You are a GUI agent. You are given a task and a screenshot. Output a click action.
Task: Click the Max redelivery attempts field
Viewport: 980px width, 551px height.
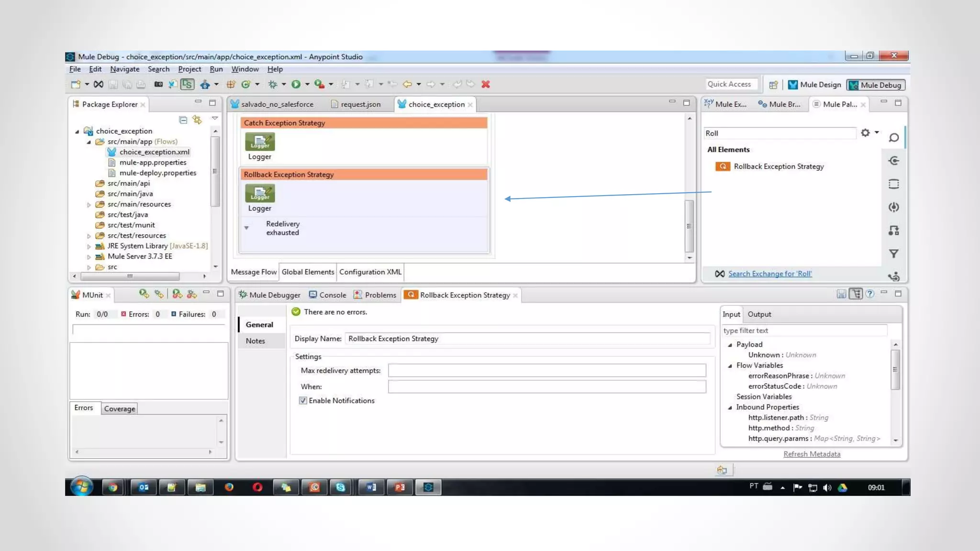[x=546, y=370]
